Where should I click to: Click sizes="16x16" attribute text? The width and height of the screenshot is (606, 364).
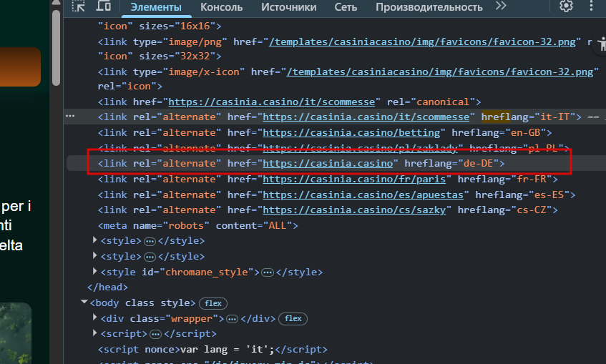tap(177, 26)
